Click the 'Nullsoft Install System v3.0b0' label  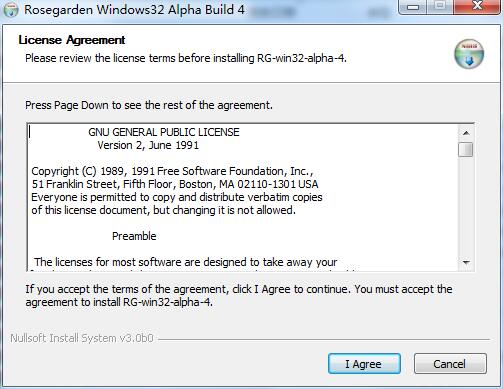coord(82,338)
